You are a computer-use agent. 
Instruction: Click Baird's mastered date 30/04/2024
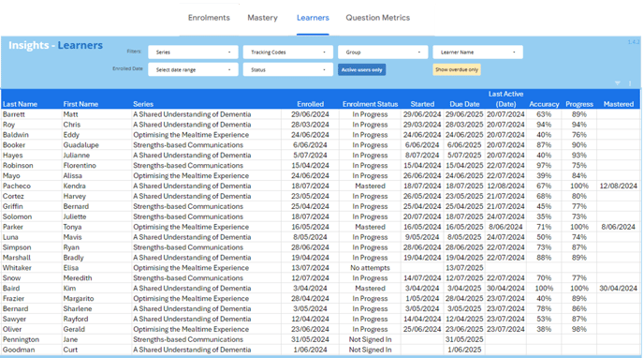click(x=618, y=289)
